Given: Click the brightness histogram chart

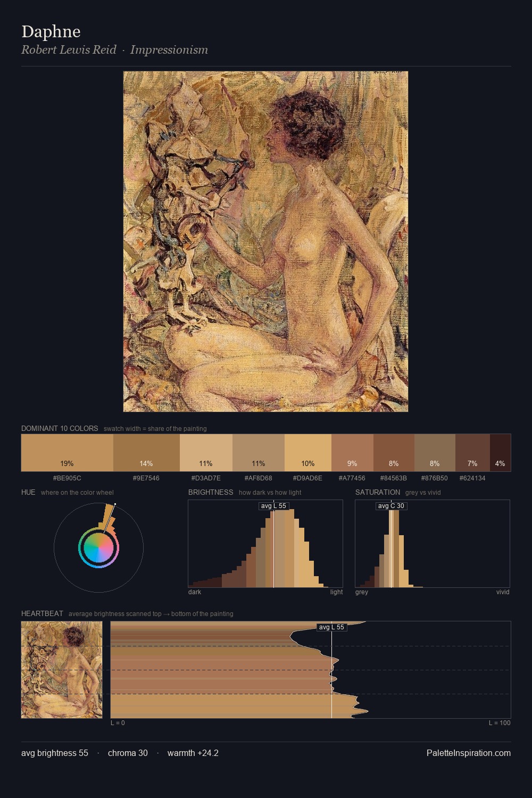Looking at the screenshot, I should click(x=265, y=544).
